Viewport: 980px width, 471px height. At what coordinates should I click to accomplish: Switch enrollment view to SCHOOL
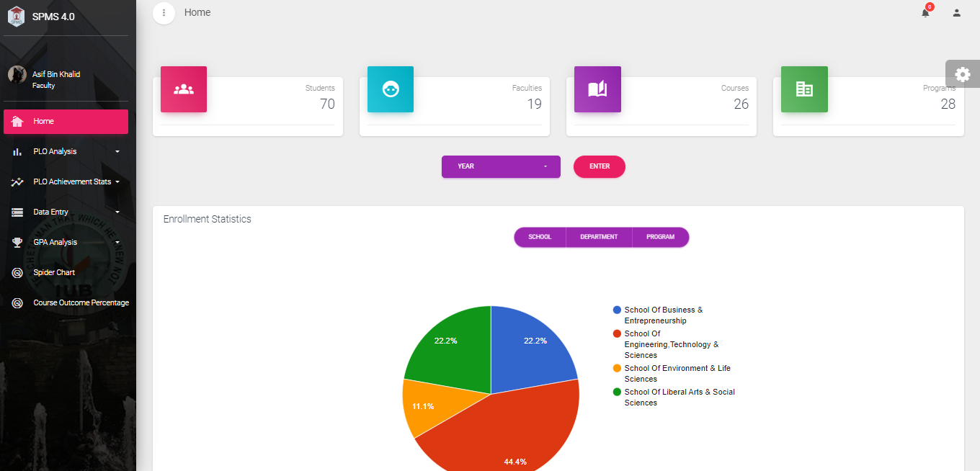(x=540, y=237)
